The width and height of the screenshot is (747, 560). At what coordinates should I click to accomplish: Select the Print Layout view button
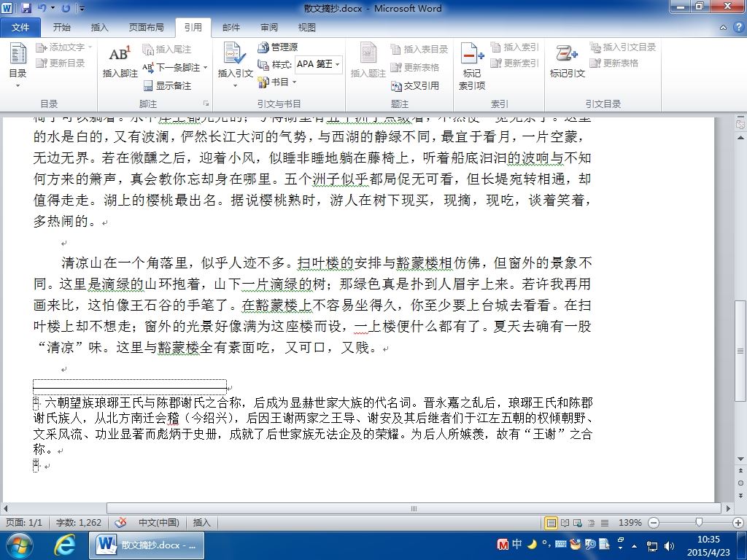551,522
